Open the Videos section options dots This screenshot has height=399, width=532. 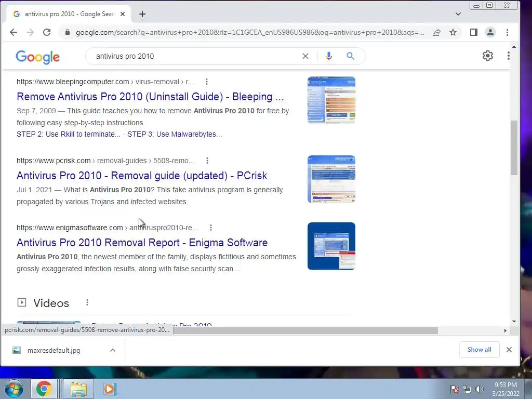pos(87,302)
